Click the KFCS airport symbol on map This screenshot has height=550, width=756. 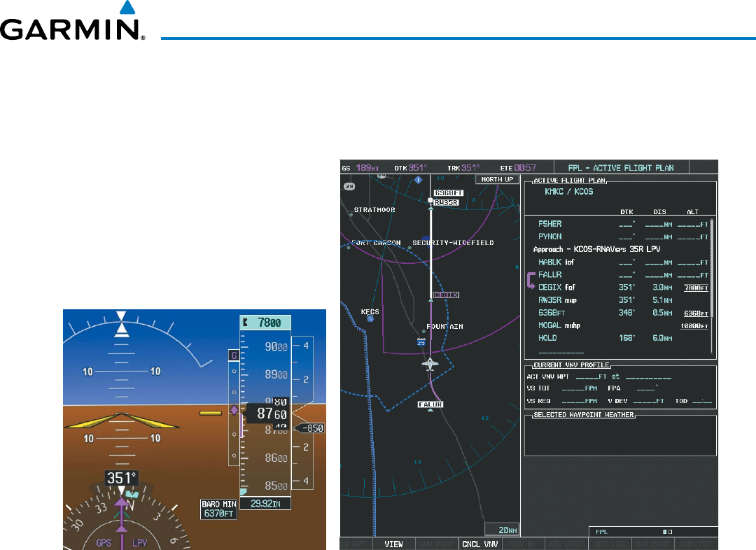[370, 318]
